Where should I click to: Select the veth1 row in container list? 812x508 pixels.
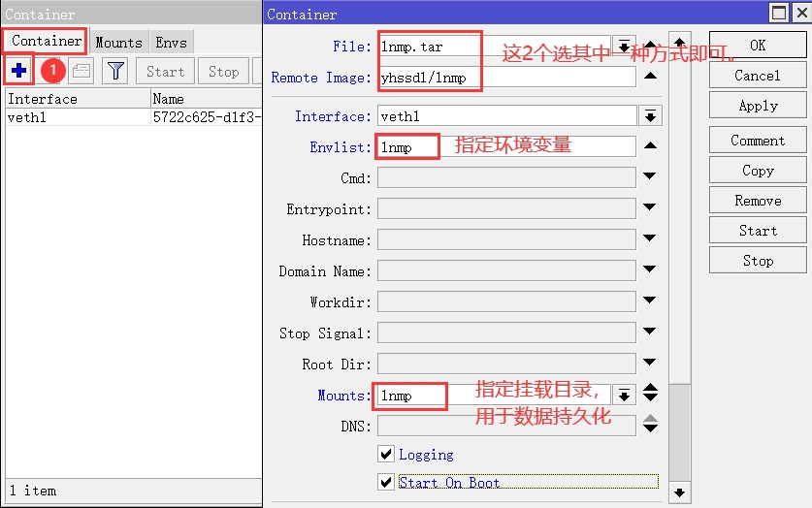(78, 117)
